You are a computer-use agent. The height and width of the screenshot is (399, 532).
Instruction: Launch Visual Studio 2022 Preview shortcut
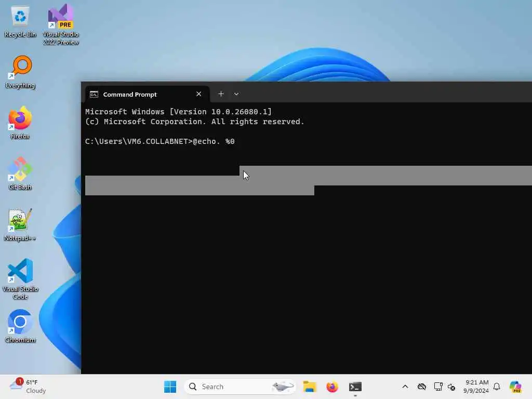click(61, 24)
